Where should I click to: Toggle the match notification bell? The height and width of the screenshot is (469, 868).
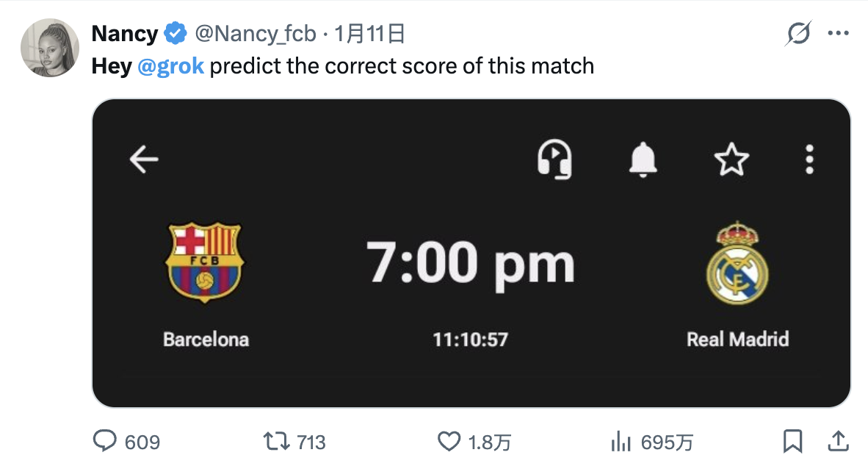[x=643, y=159]
